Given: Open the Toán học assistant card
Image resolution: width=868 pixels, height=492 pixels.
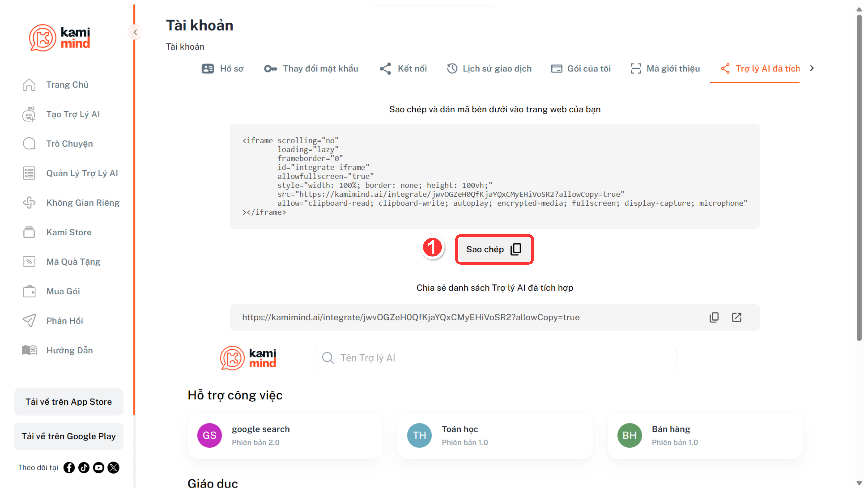Looking at the screenshot, I should pos(495,435).
